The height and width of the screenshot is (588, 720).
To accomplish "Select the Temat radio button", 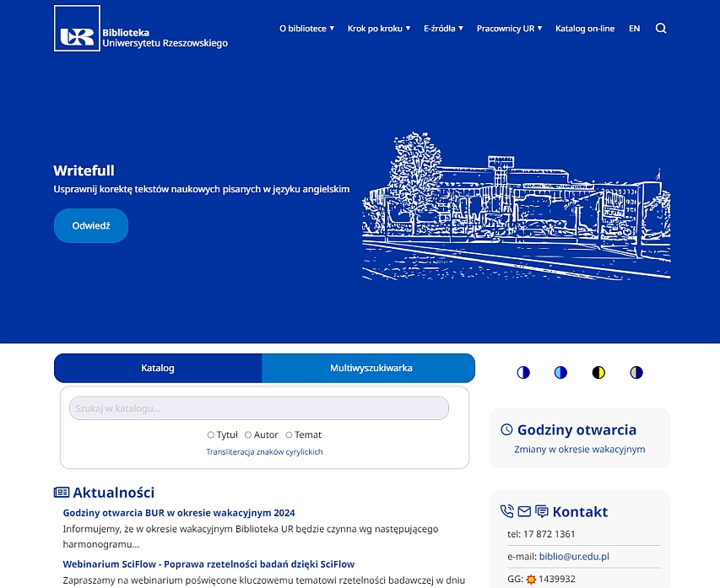I will point(289,434).
